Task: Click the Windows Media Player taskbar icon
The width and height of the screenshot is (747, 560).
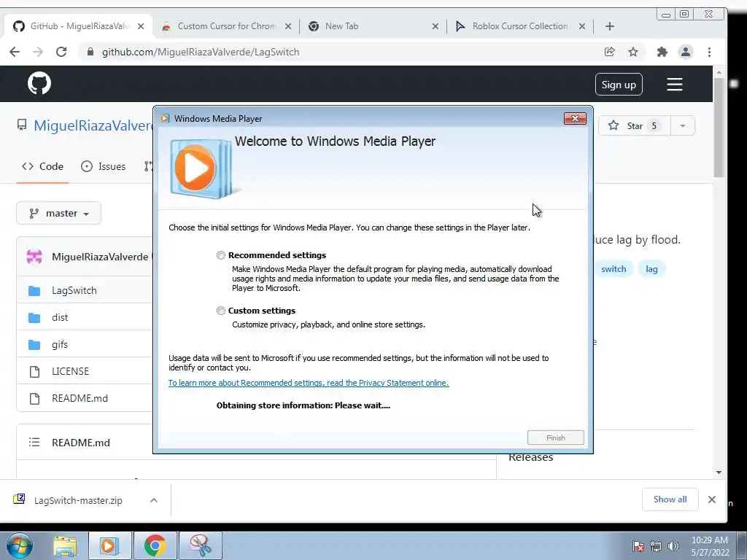Action: click(x=109, y=545)
